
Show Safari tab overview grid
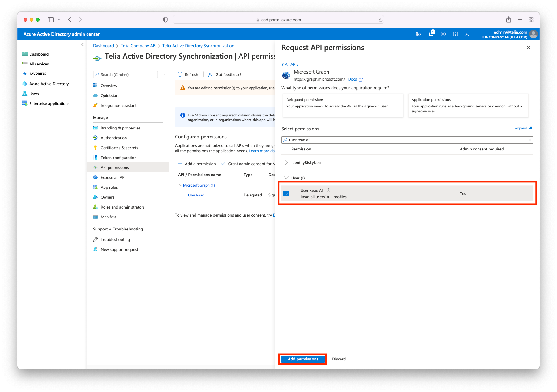[x=531, y=20]
